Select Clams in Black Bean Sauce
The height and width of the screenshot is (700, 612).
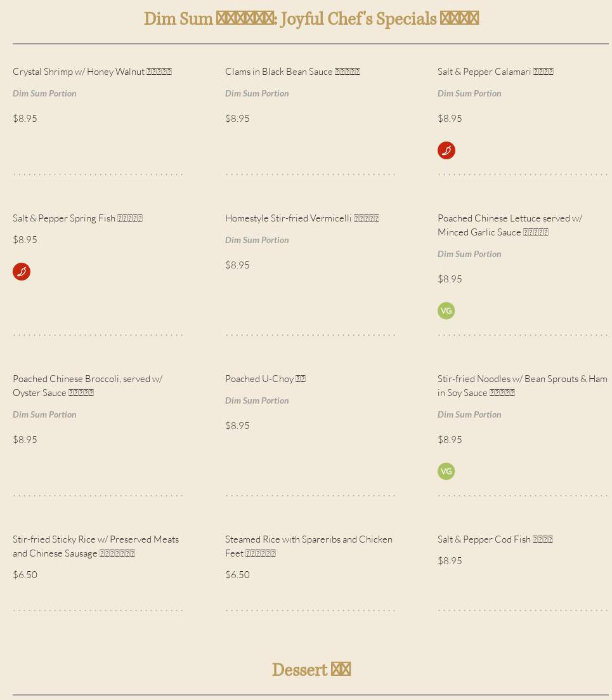(x=292, y=72)
